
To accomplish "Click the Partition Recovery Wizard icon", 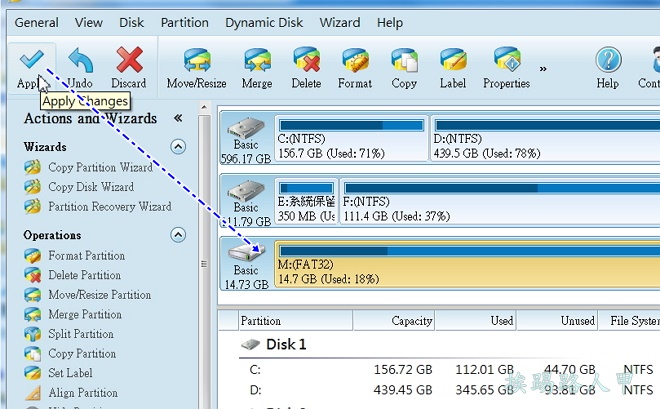I will (x=32, y=206).
